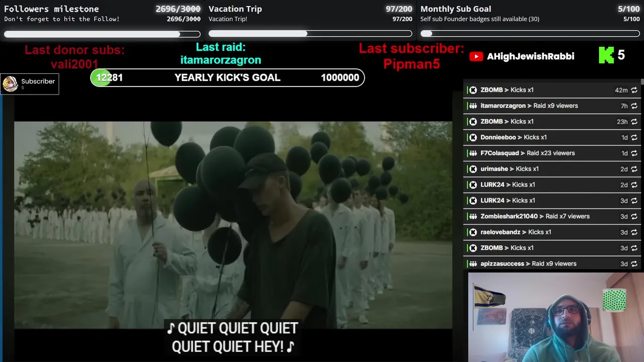
Task: Click the Yearly Kick's Goal bar
Action: 227,77
